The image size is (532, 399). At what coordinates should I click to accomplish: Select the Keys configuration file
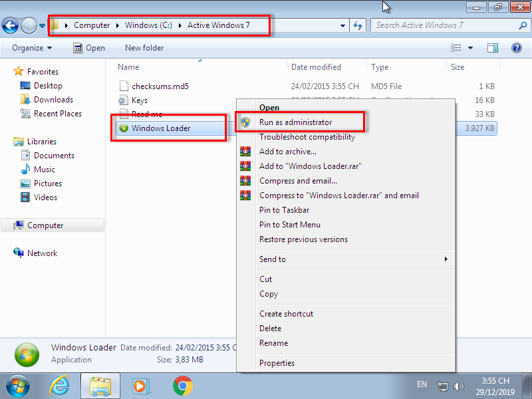140,100
